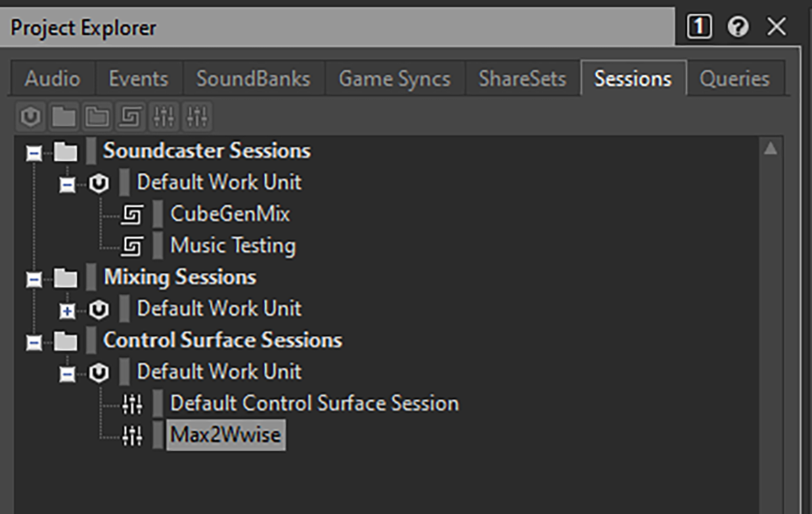812x514 pixels.
Task: Expand Default Work Unit under Mixing Sessions
Action: [x=67, y=310]
